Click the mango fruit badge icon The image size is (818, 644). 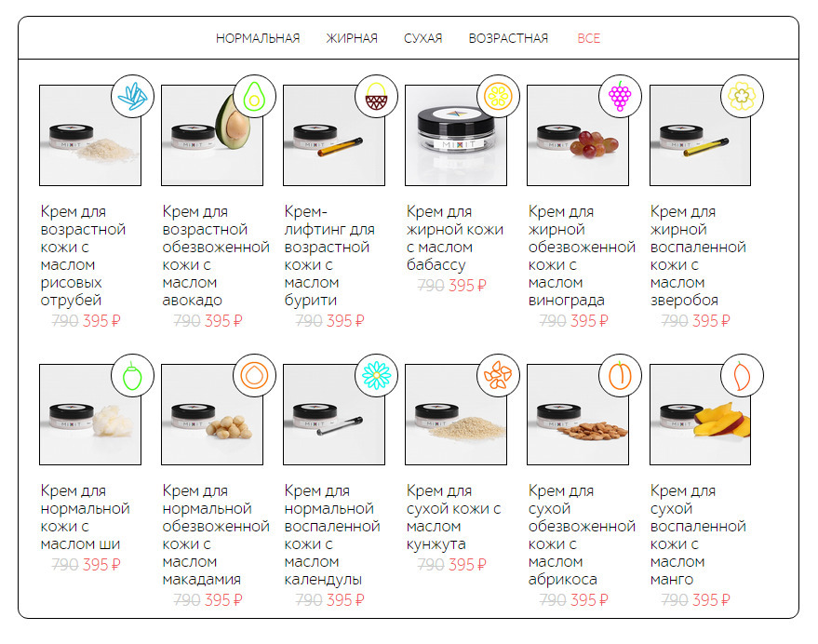(x=742, y=376)
